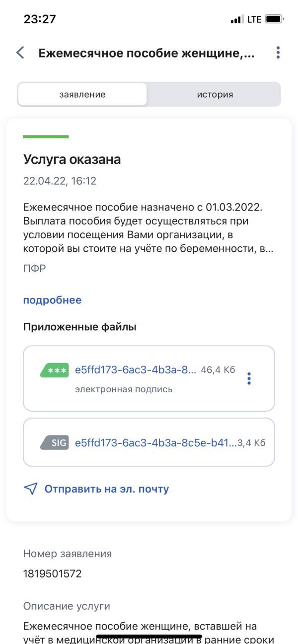This screenshot has width=298, height=644.
Task: Open the e5ffd173 46,4 Кб file link
Action: click(x=136, y=370)
